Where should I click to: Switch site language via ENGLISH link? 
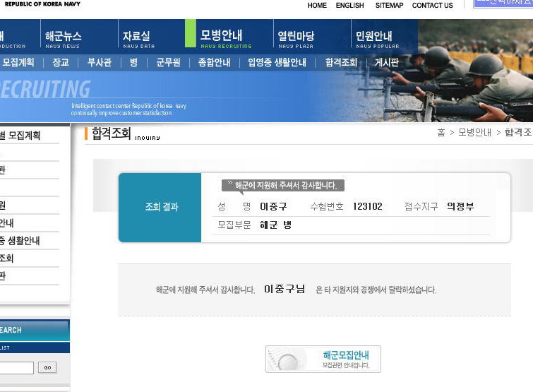(350, 6)
